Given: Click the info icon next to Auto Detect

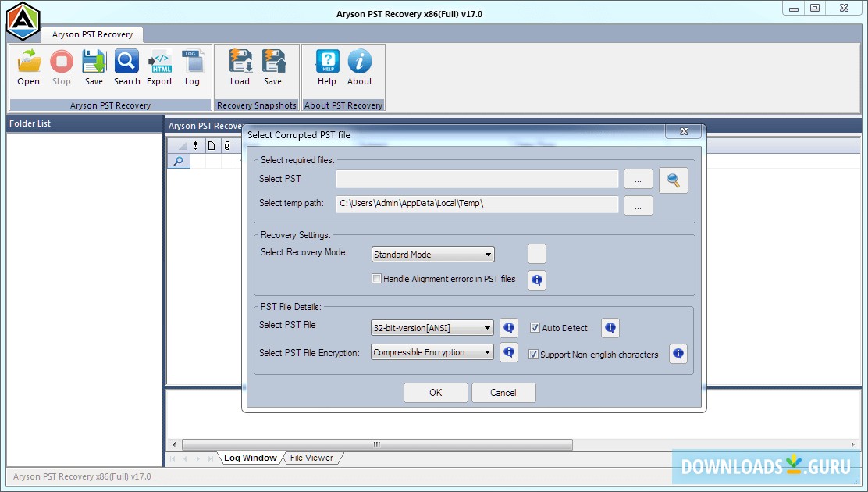Looking at the screenshot, I should click(610, 328).
